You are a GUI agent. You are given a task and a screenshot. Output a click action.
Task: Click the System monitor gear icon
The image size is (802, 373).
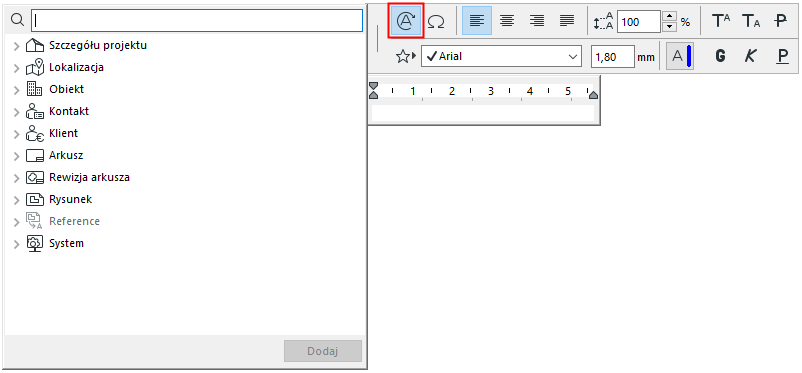pyautogui.click(x=34, y=244)
